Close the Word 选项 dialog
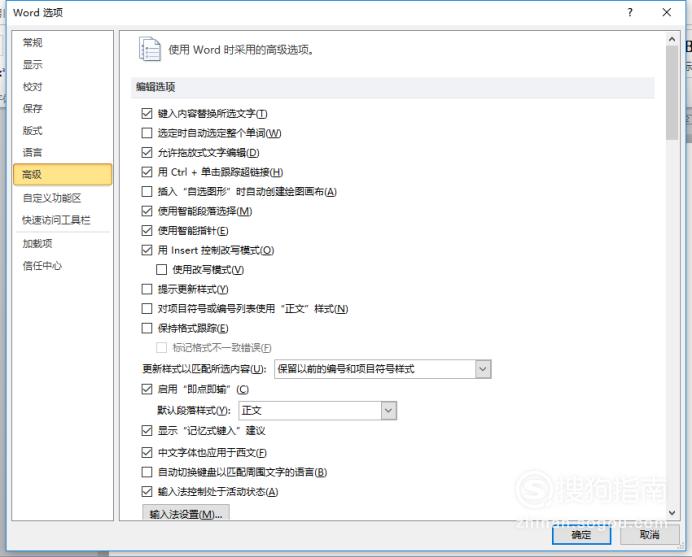This screenshot has width=692, height=557. coord(666,12)
